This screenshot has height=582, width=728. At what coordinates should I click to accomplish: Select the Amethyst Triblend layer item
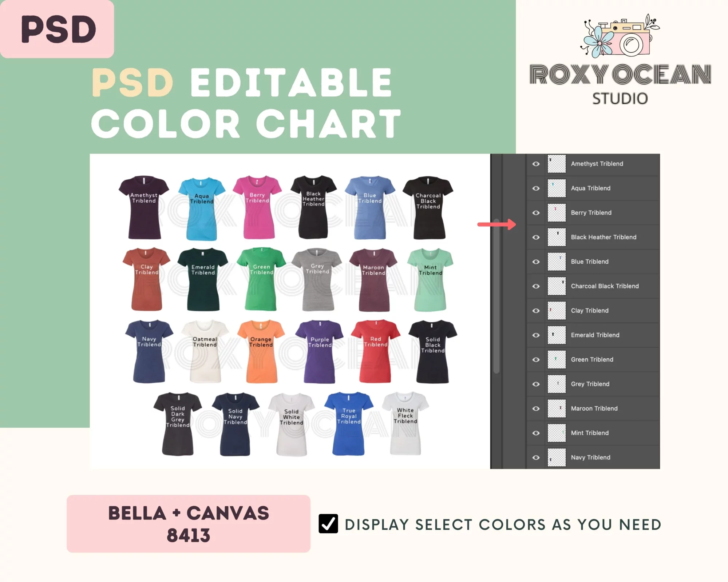594,163
